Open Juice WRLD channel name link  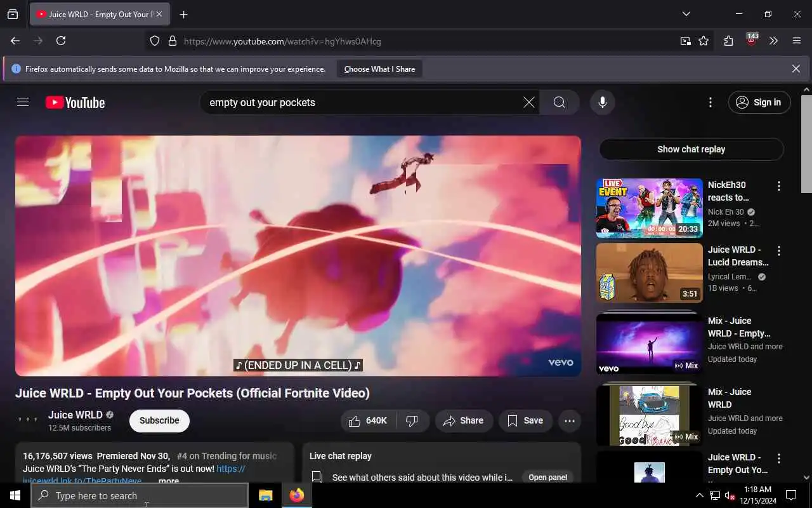coord(75,415)
